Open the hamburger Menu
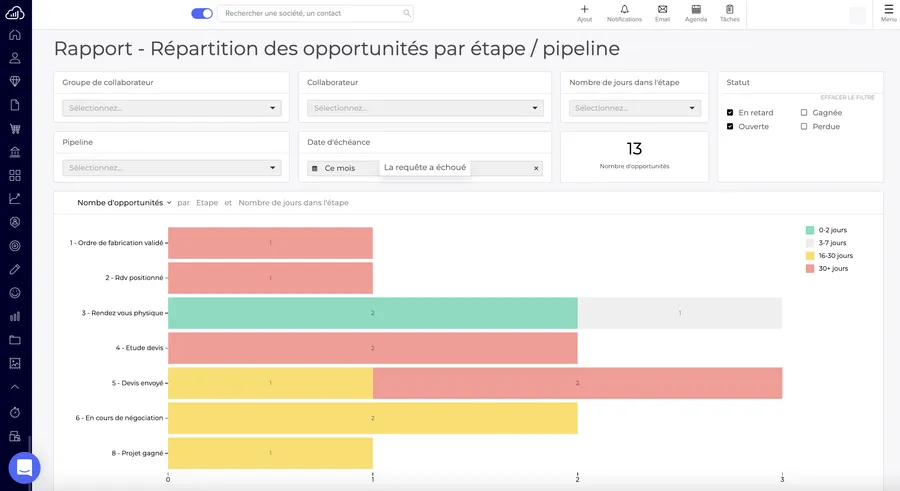 pyautogui.click(x=888, y=13)
